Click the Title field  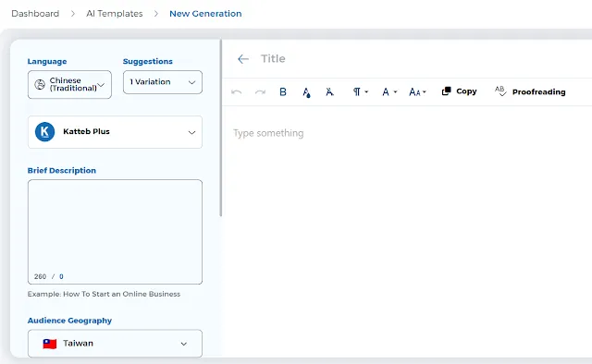coord(273,59)
